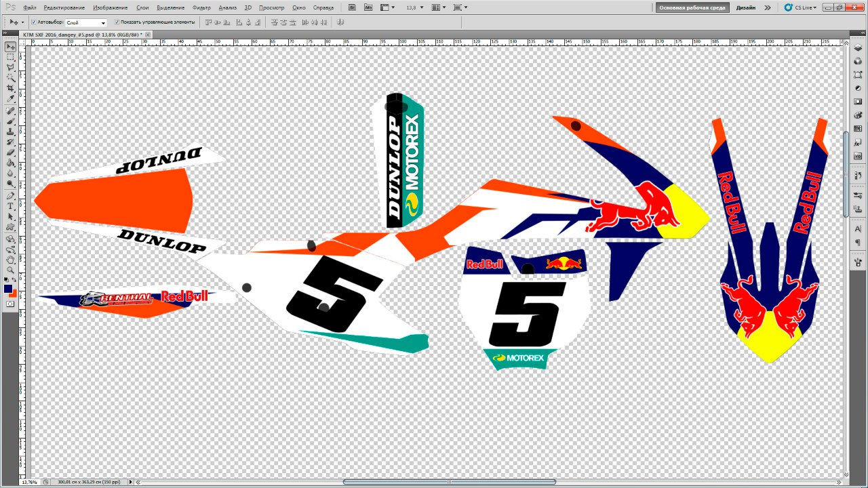Viewport: 868px width, 488px height.
Task: Select the 3D Object Rotate tool
Action: point(11,239)
